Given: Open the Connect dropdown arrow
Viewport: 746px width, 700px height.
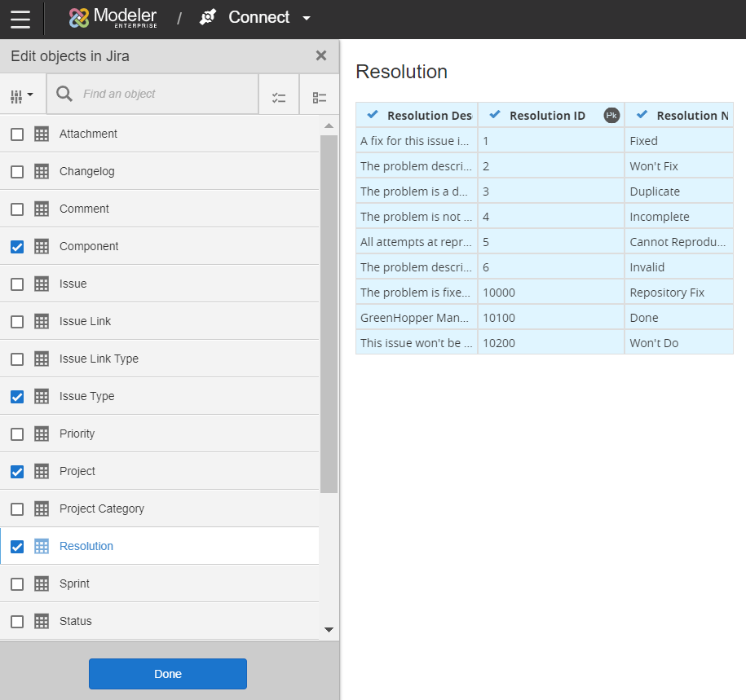Looking at the screenshot, I should [307, 19].
